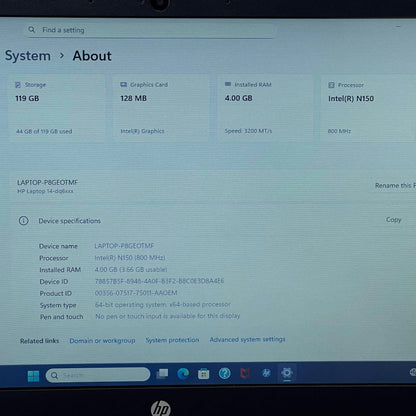416x416 pixels.
Task: Launch Microsoft Edge from the taskbar
Action: point(183,374)
